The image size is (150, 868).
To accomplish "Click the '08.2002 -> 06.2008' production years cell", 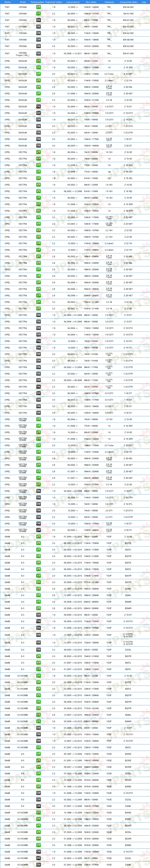I will coord(73,380).
